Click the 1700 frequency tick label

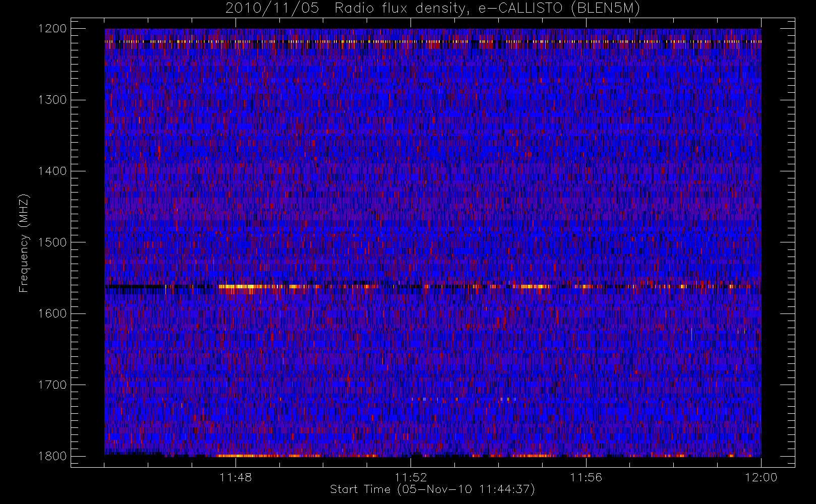[52, 385]
